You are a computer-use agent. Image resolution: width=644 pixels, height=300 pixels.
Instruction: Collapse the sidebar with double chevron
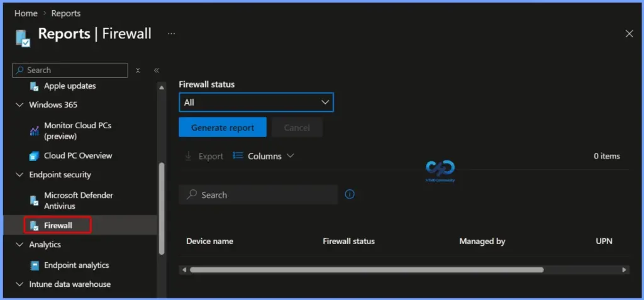pyautogui.click(x=157, y=70)
